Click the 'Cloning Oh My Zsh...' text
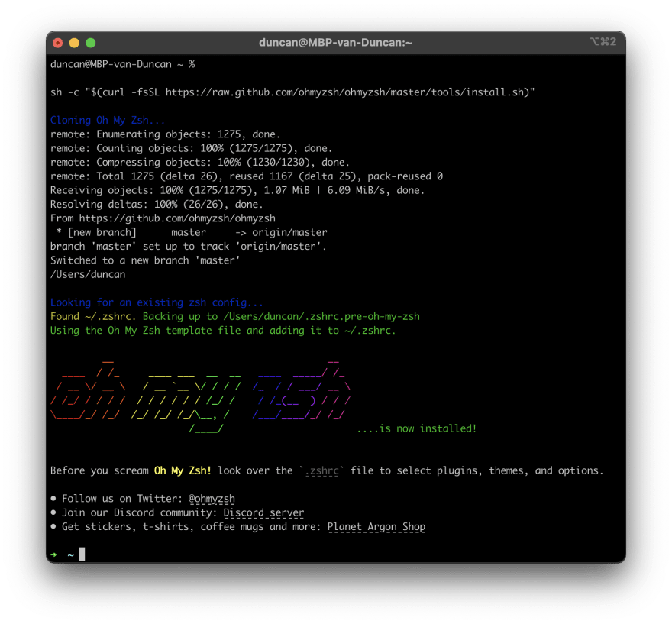672x624 pixels. [108, 120]
